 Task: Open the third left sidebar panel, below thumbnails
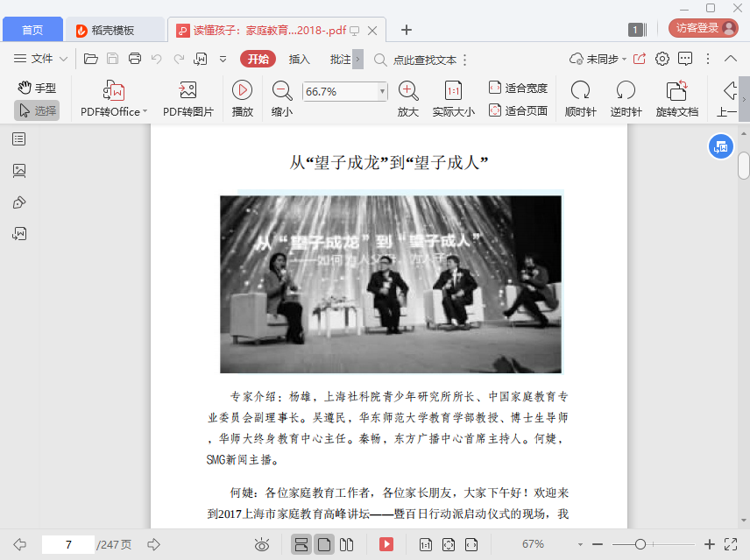coord(19,202)
